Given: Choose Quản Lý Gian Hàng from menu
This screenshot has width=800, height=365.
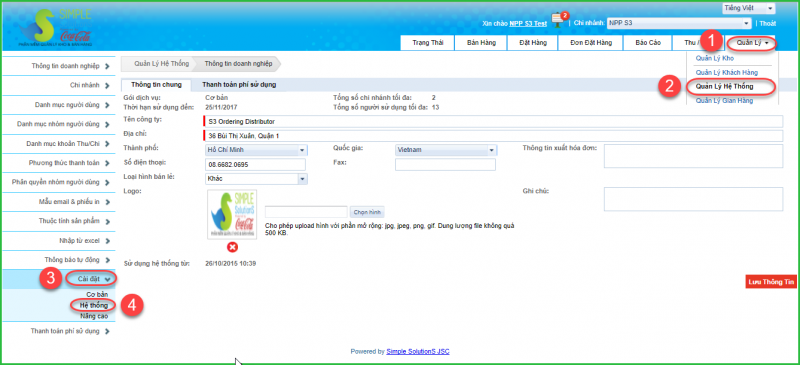Looking at the screenshot, I should [x=724, y=101].
